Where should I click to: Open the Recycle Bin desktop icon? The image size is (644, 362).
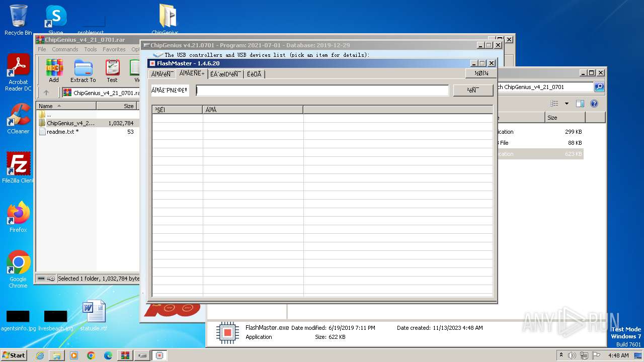pyautogui.click(x=18, y=20)
